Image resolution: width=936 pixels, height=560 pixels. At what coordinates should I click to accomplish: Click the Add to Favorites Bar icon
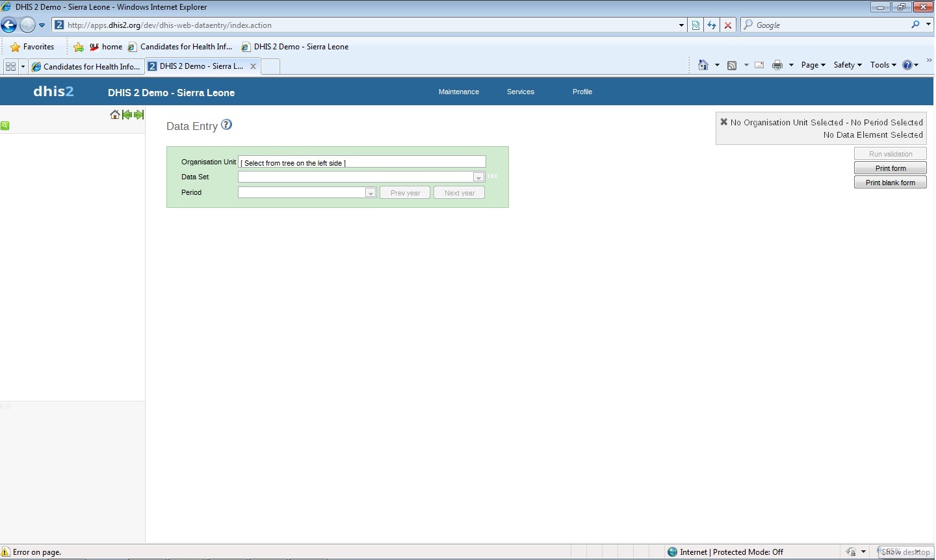79,47
